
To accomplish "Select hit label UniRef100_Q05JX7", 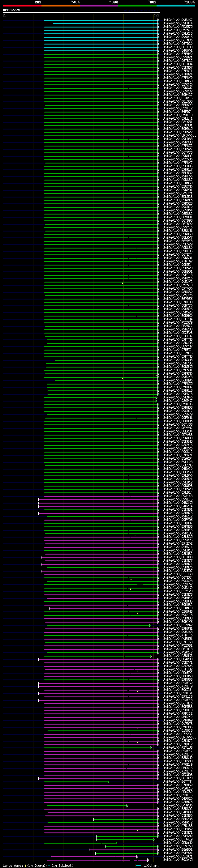I will 178,20.
